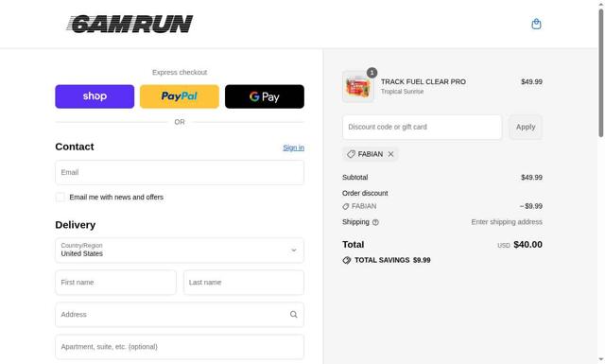Image resolution: width=605 pixels, height=364 pixels.
Task: Focus the Last name field
Action: pyautogui.click(x=244, y=282)
